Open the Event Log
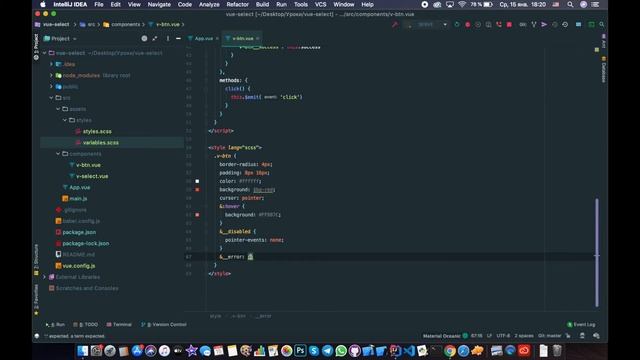This screenshot has height=360, width=640. coord(581,324)
